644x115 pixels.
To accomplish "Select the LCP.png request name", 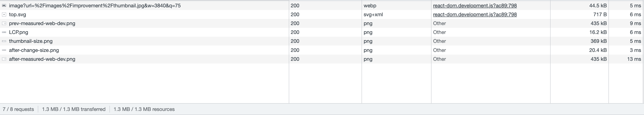I will 19,32.
